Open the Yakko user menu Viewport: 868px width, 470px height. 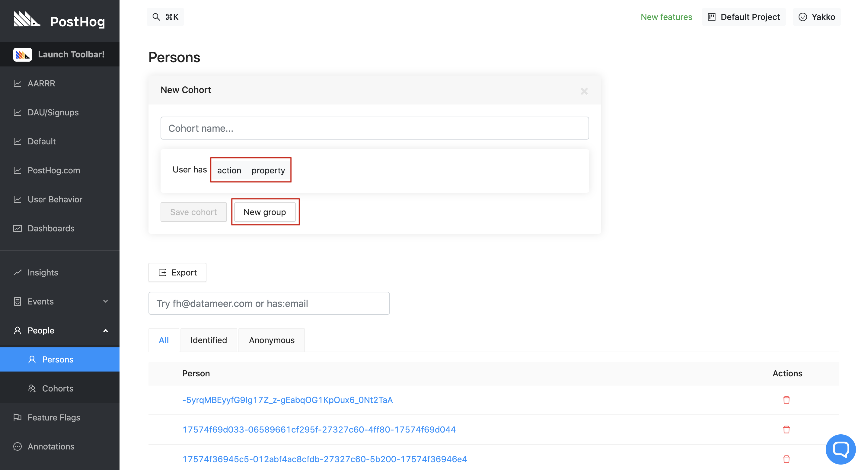point(816,17)
